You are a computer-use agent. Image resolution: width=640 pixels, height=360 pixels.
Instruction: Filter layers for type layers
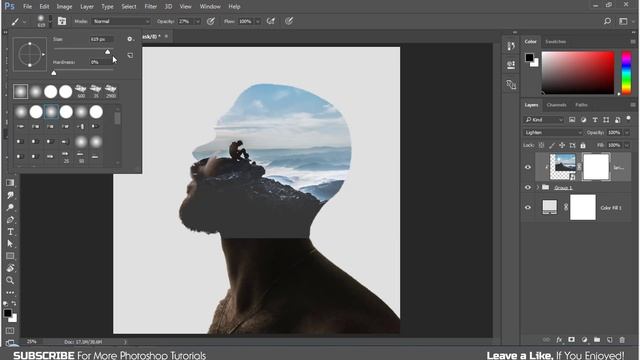595,120
